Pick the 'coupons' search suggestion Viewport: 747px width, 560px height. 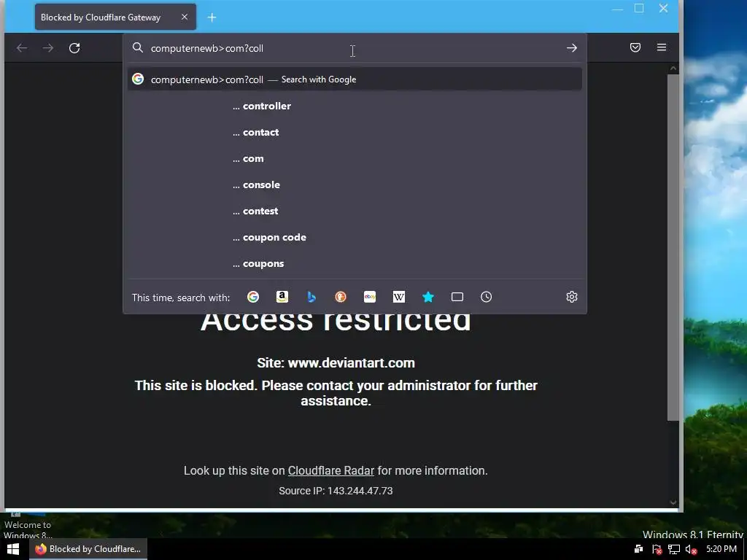pyautogui.click(x=355, y=263)
